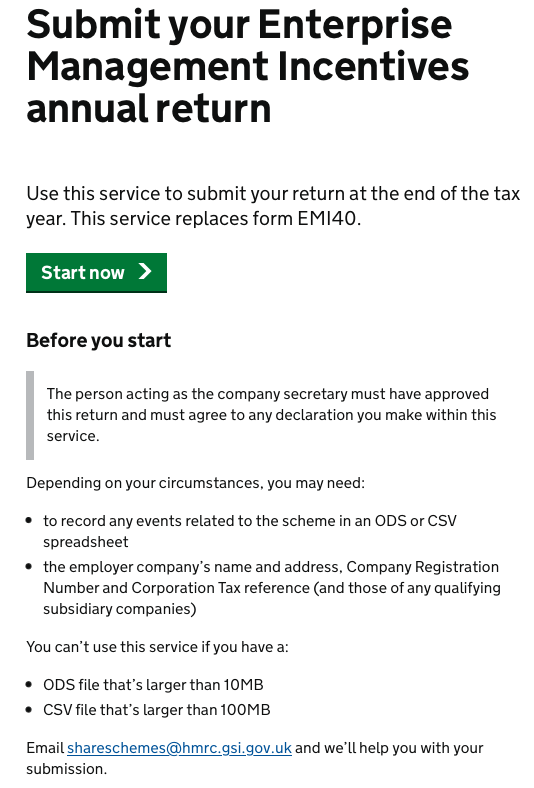
Task: Click the ODS file larger than 10MB item
Action: click(153, 684)
